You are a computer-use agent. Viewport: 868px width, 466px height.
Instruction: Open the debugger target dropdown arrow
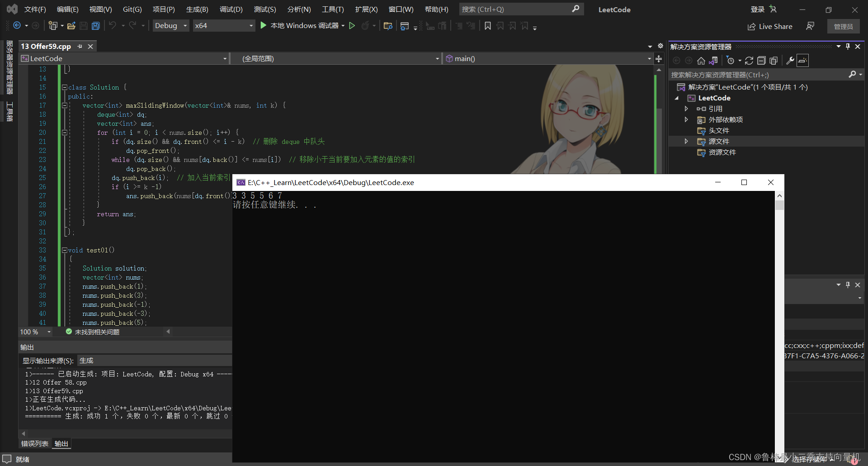point(343,26)
